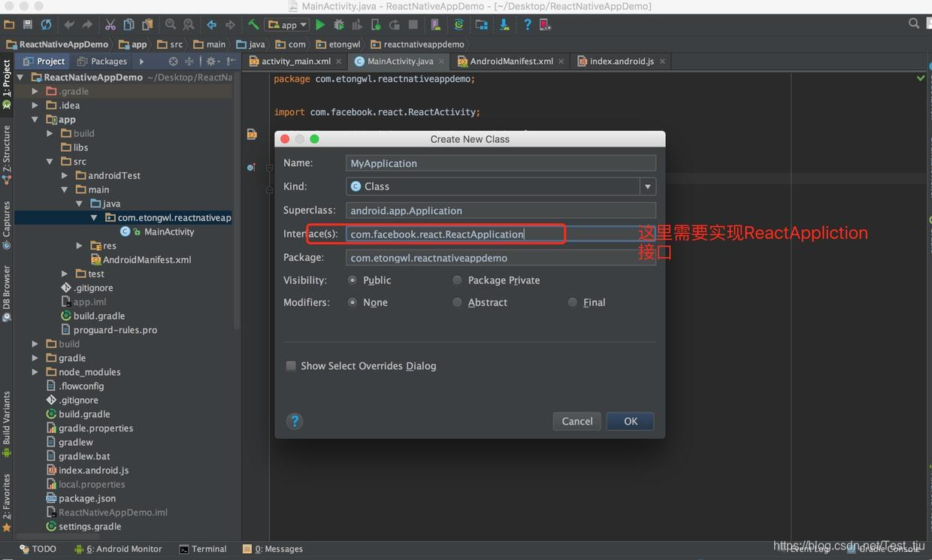This screenshot has height=560, width=932.
Task: Click the Open folder toolbar icon
Action: coord(9,25)
